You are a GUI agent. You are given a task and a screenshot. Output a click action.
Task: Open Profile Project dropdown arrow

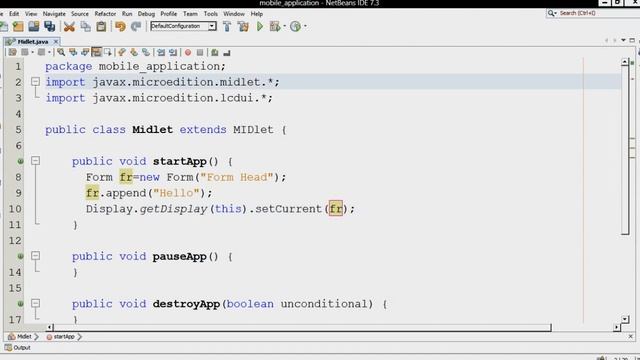305,27
